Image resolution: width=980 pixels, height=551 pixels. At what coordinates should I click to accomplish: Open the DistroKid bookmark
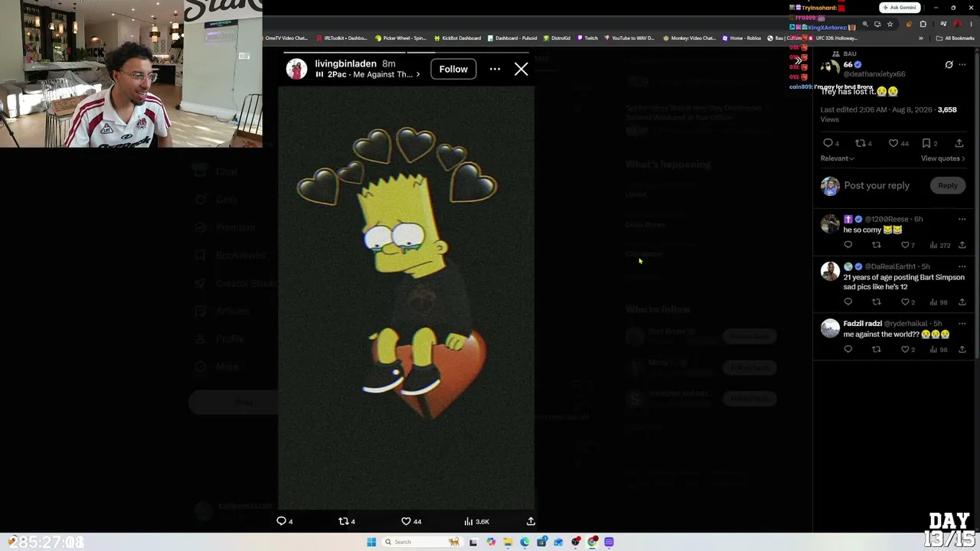coord(557,38)
